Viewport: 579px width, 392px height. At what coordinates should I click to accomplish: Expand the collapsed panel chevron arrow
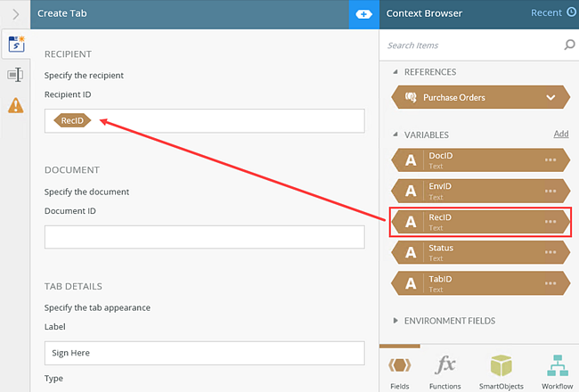[x=15, y=14]
